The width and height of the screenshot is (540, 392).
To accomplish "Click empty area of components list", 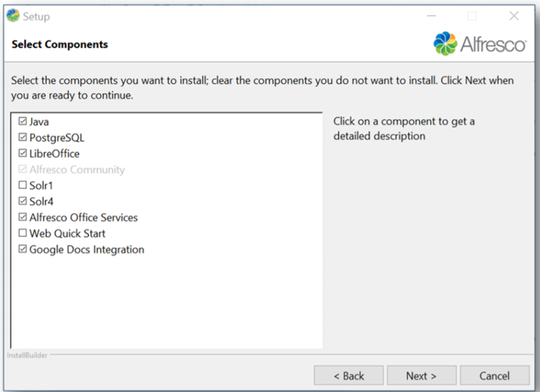I will pyautogui.click(x=166, y=304).
